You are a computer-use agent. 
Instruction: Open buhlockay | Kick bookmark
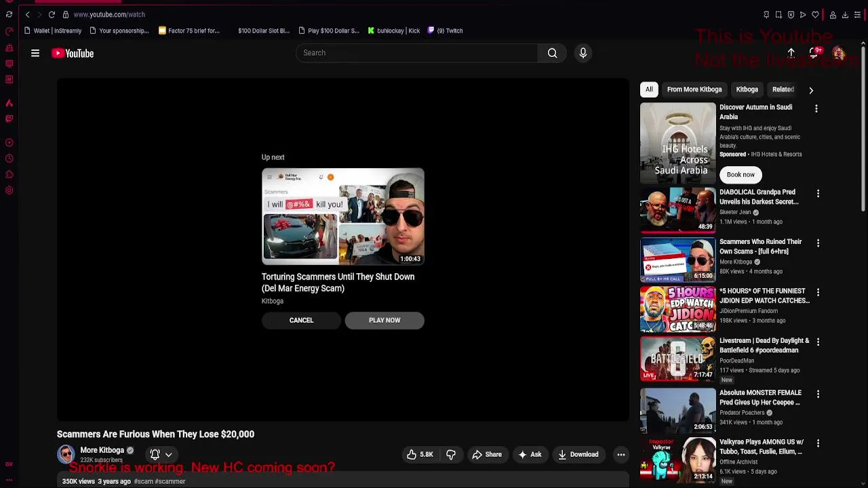[394, 30]
